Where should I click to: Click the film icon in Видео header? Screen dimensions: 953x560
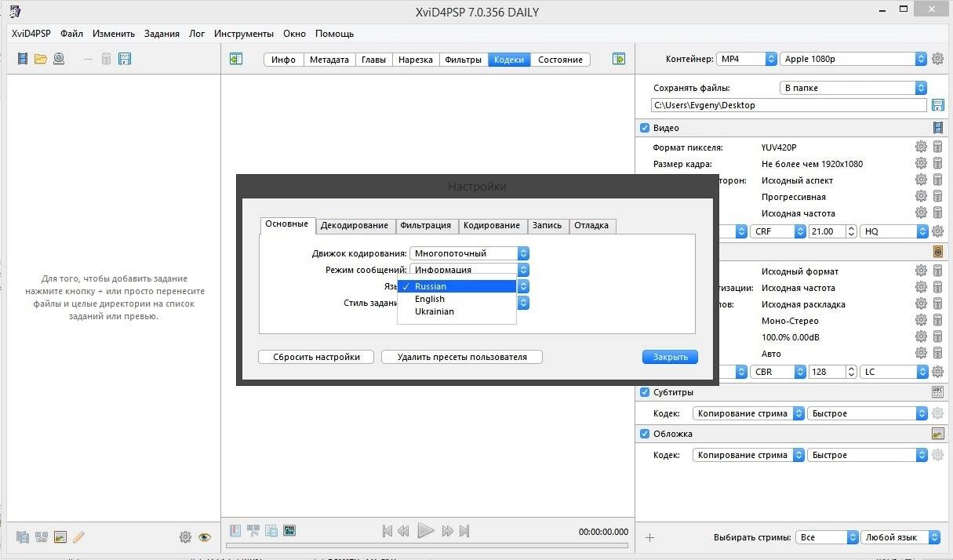937,128
